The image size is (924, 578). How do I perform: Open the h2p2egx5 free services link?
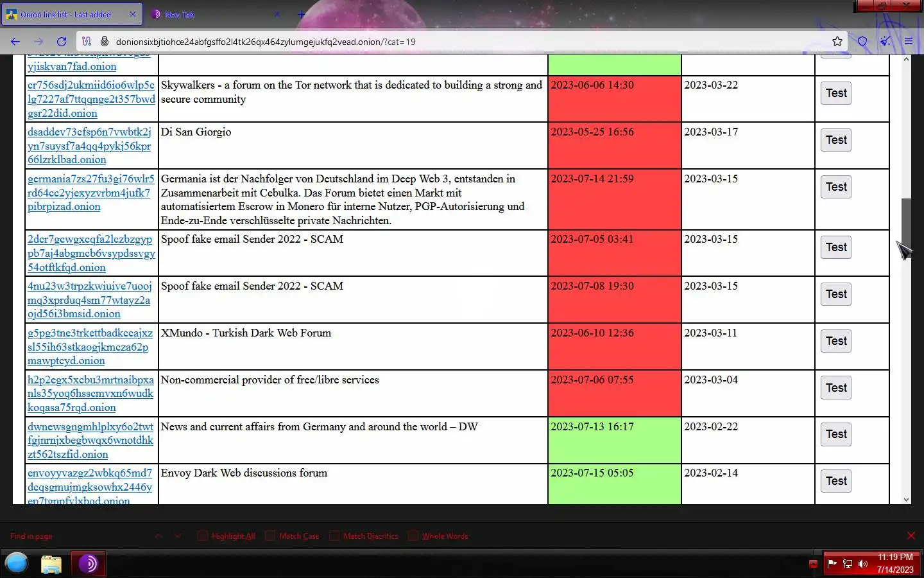(x=91, y=394)
